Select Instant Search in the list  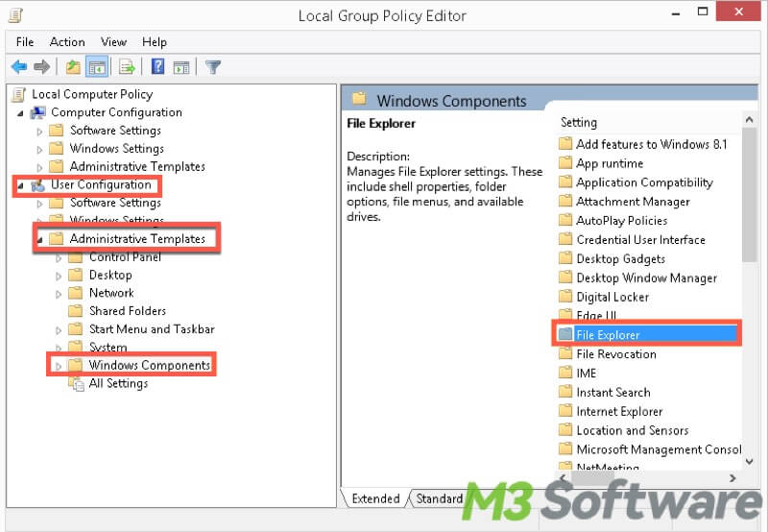click(x=613, y=393)
